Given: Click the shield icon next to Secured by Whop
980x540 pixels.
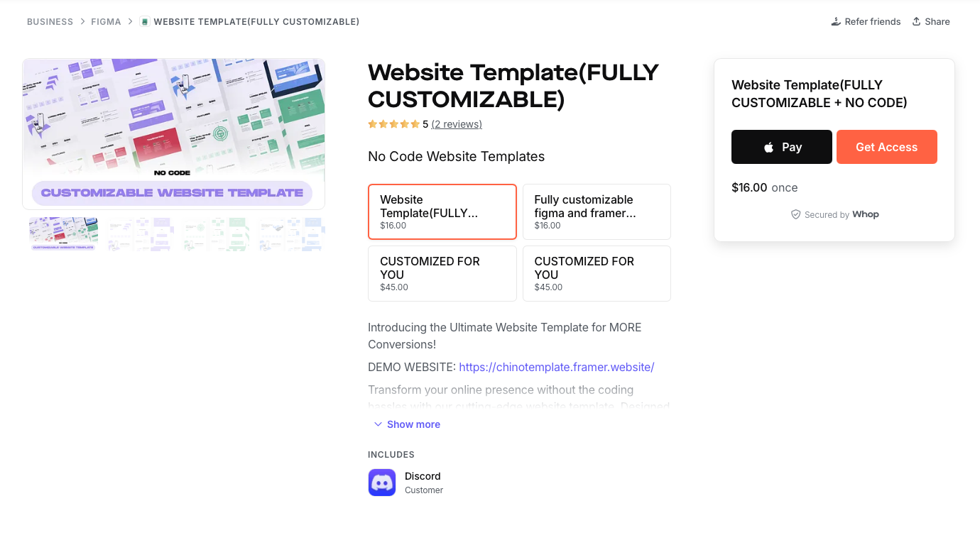Looking at the screenshot, I should [x=796, y=214].
